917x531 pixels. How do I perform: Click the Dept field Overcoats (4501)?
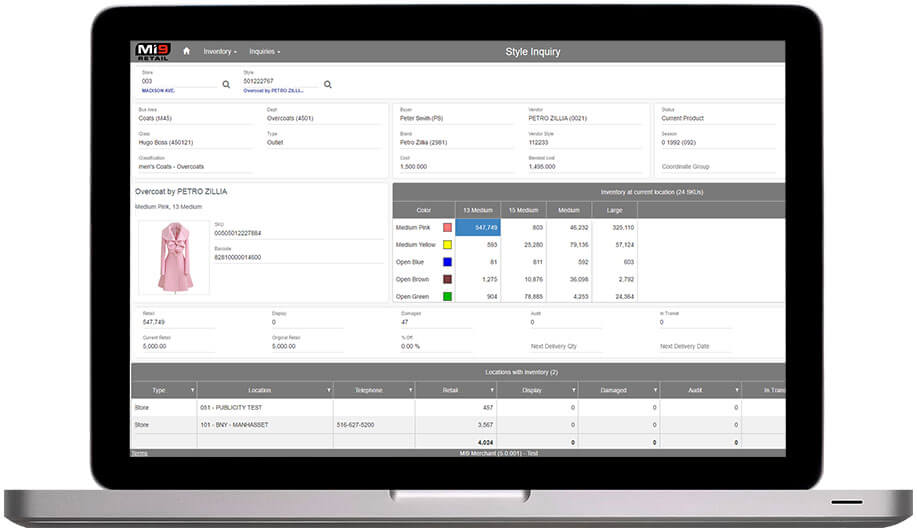pos(323,118)
